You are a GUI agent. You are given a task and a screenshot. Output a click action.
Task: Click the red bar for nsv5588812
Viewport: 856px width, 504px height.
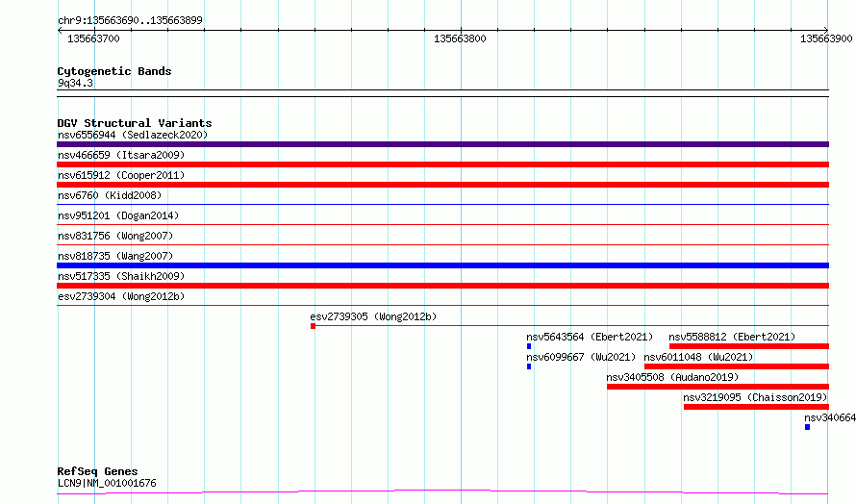tap(749, 346)
